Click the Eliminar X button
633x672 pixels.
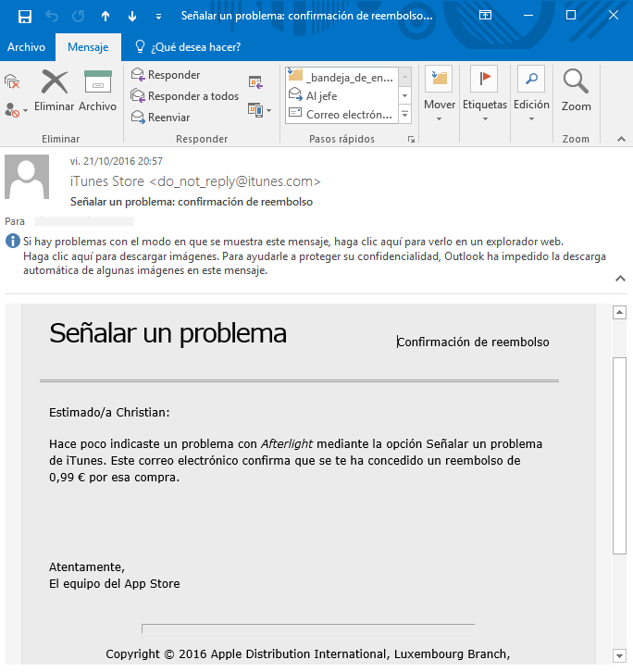(x=55, y=91)
